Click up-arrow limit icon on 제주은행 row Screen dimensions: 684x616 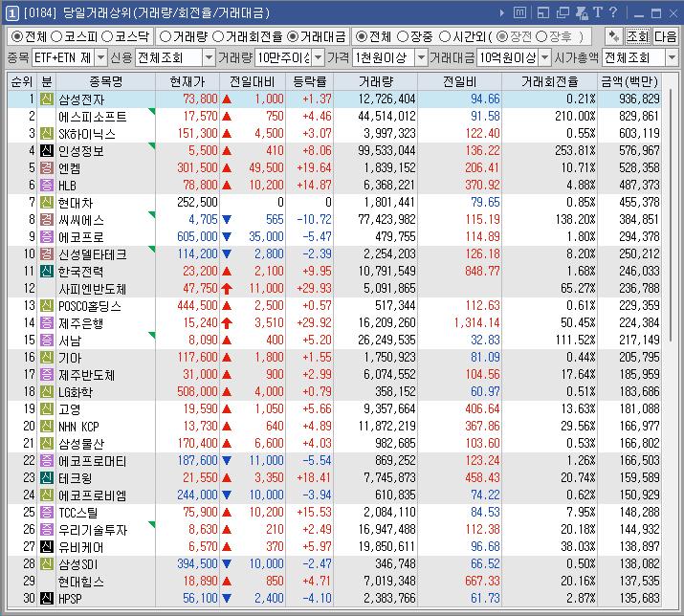coord(227,323)
